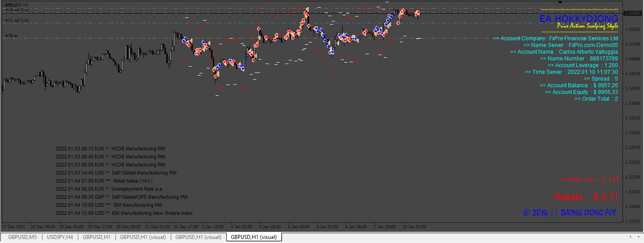
Task: Click the 1.35520 price scale value
Action: (x=633, y=30)
